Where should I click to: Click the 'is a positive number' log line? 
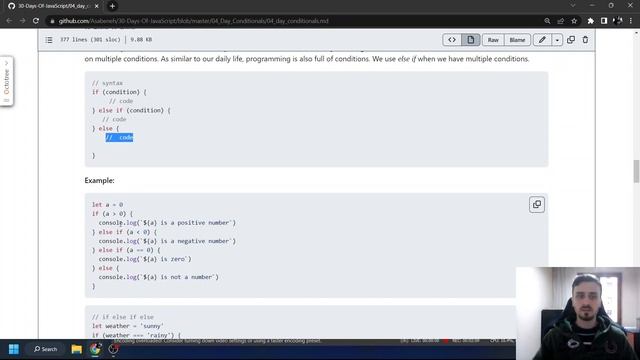point(167,223)
